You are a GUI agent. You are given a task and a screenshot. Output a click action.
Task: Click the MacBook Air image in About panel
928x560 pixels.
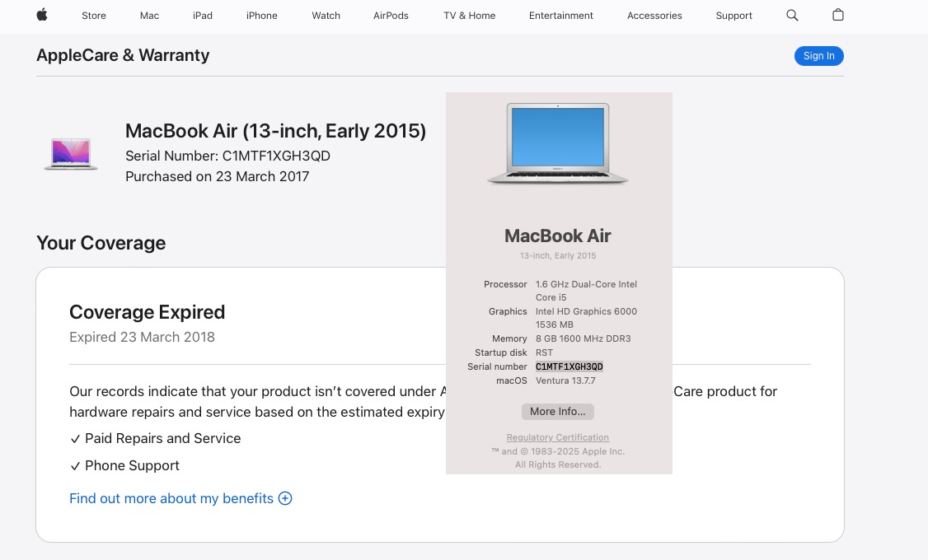pyautogui.click(x=558, y=143)
